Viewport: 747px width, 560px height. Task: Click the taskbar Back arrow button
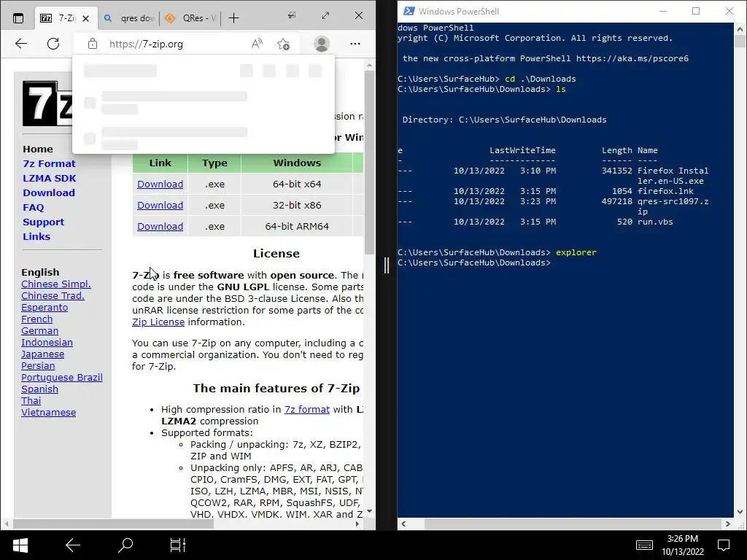click(x=72, y=545)
